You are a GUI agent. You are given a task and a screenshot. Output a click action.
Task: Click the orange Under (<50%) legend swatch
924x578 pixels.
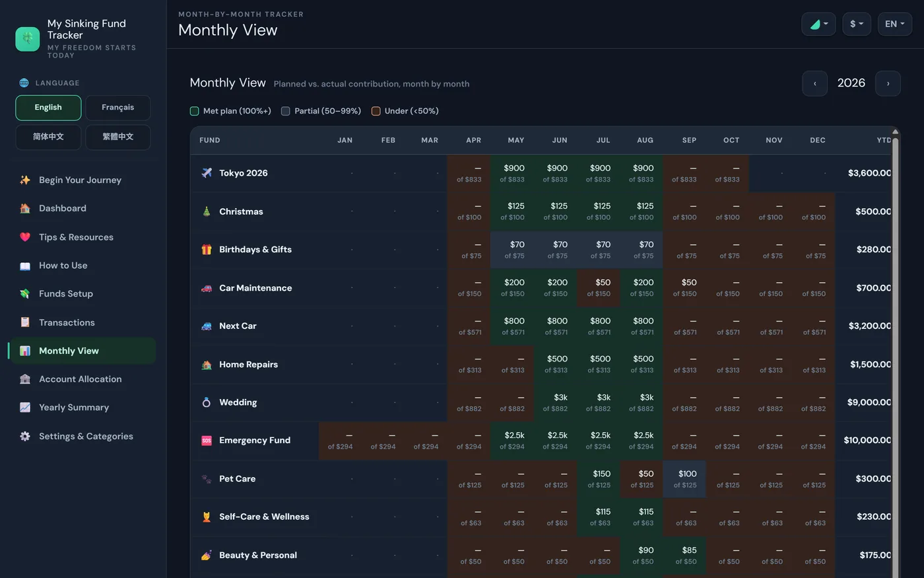pos(376,111)
